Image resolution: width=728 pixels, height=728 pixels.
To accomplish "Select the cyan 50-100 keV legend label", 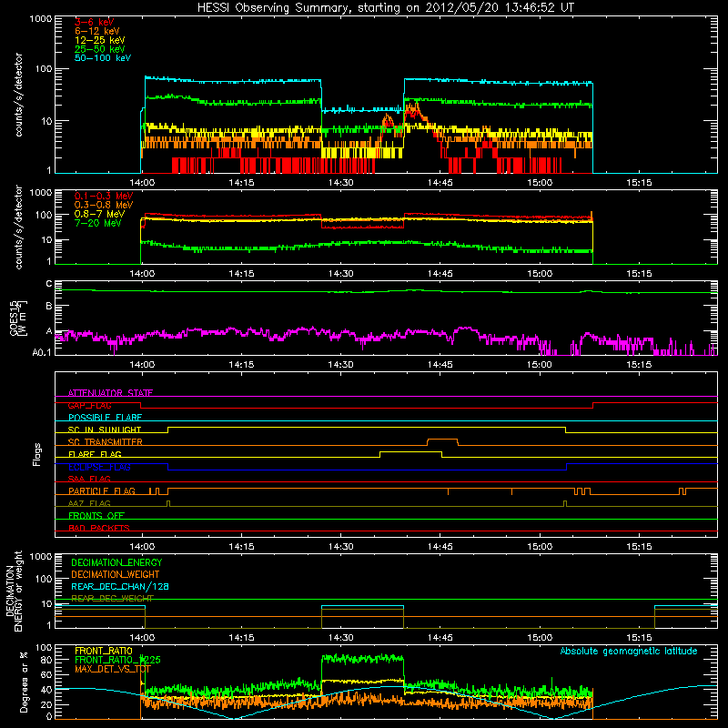I will coord(103,58).
